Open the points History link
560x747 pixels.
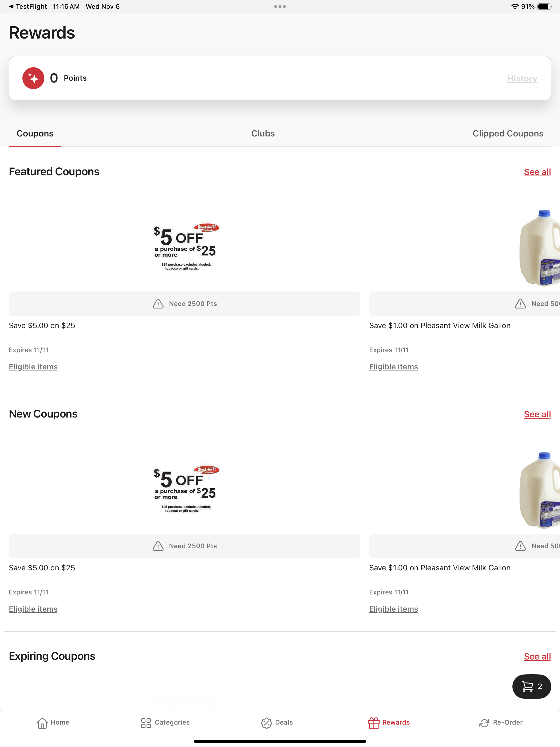pos(522,78)
